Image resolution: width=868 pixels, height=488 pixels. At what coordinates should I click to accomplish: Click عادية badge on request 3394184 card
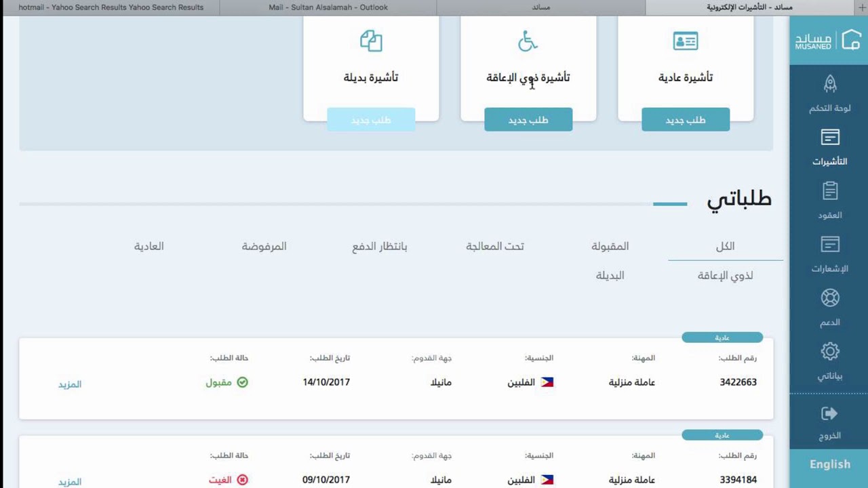[722, 435]
